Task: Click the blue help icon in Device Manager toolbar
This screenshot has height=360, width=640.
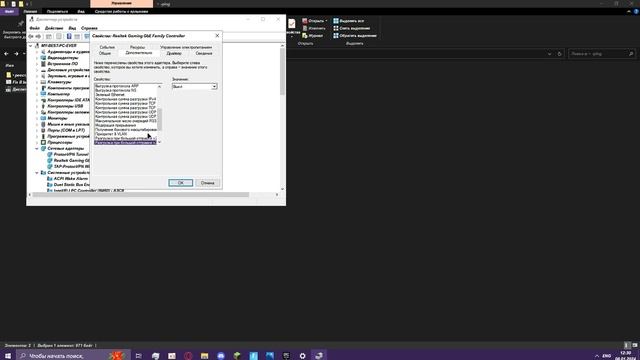Action: tap(69, 36)
